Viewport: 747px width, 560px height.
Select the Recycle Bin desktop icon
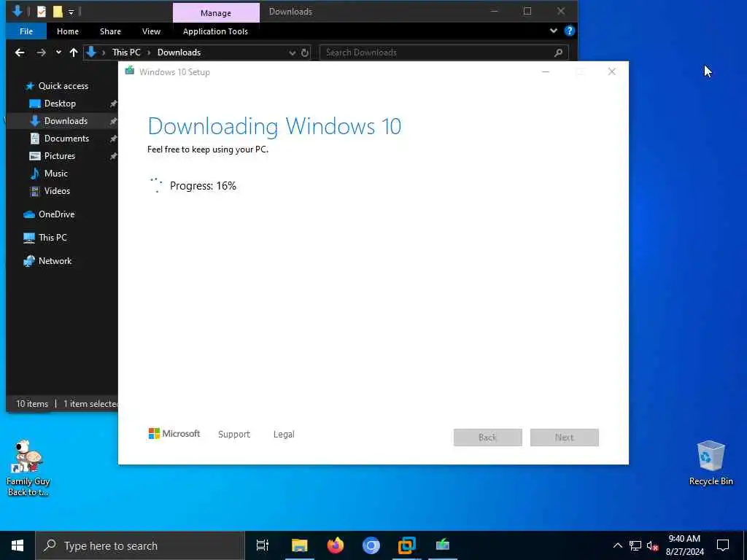pos(711,463)
